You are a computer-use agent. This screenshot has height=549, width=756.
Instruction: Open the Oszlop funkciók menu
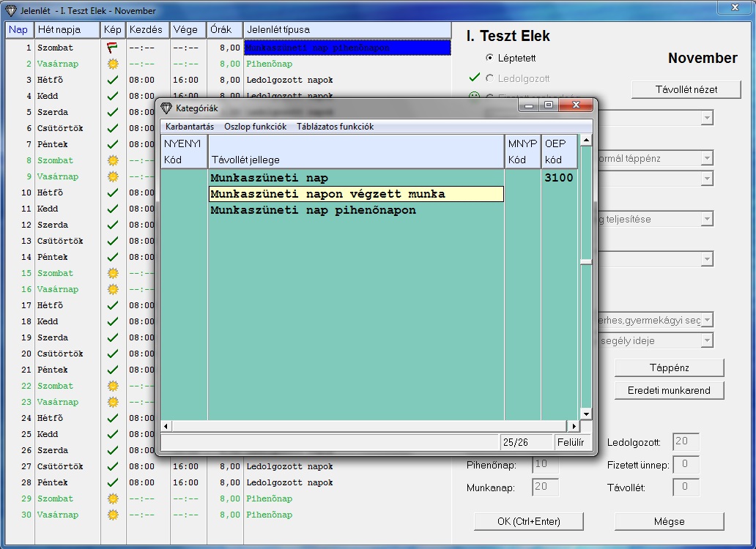(255, 127)
